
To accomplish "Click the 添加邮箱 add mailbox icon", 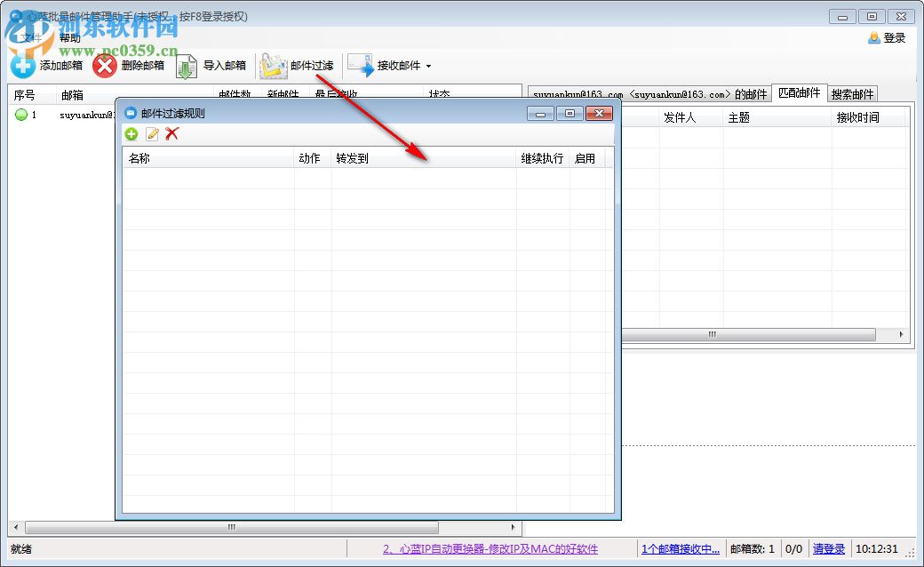I will [x=22, y=66].
